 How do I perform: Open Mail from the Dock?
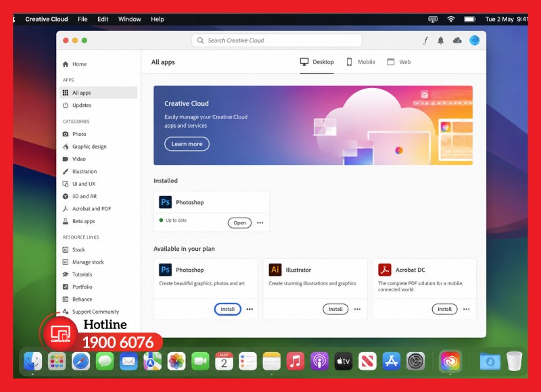[128, 362]
